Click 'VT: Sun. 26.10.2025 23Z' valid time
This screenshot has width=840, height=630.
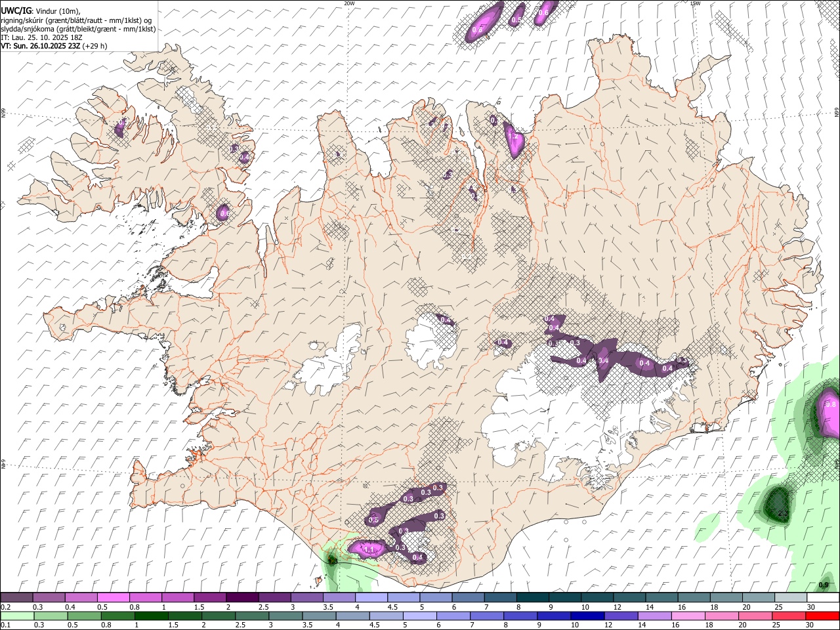coord(41,46)
